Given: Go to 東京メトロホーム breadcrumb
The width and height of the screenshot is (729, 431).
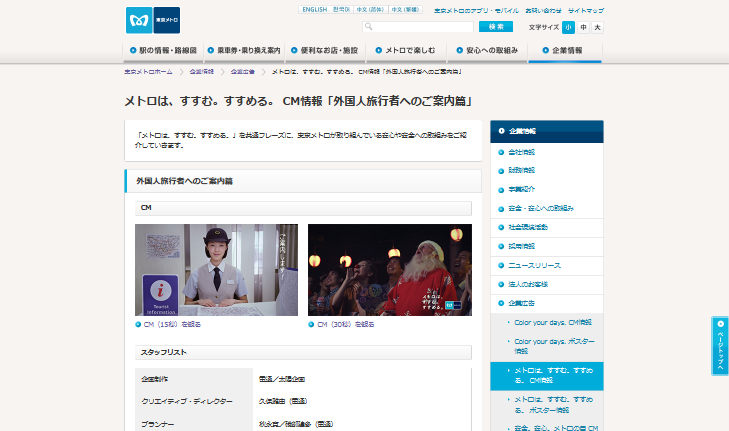Looking at the screenshot, I should 148,72.
